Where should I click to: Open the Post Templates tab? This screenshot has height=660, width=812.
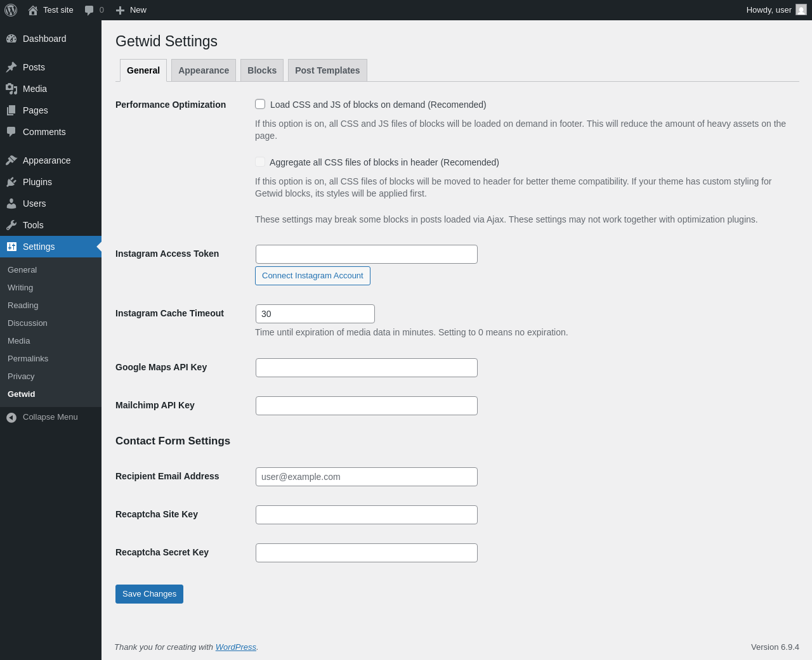click(327, 70)
